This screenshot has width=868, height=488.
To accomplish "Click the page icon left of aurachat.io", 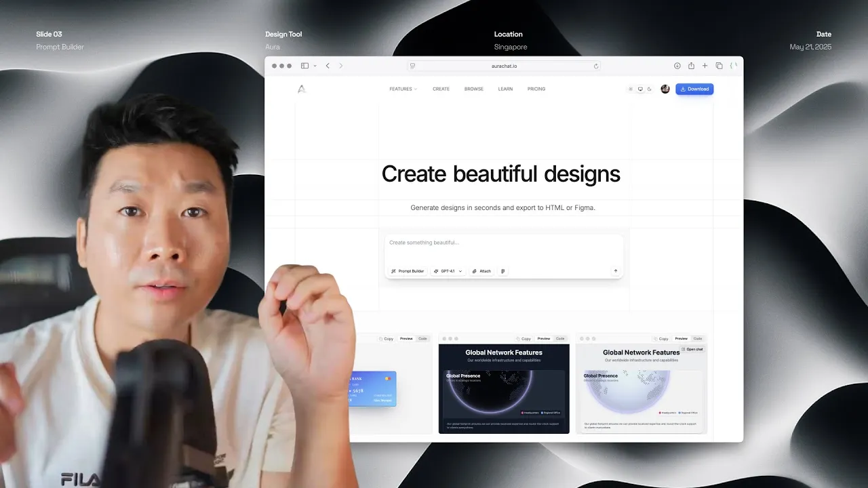I will pos(412,66).
